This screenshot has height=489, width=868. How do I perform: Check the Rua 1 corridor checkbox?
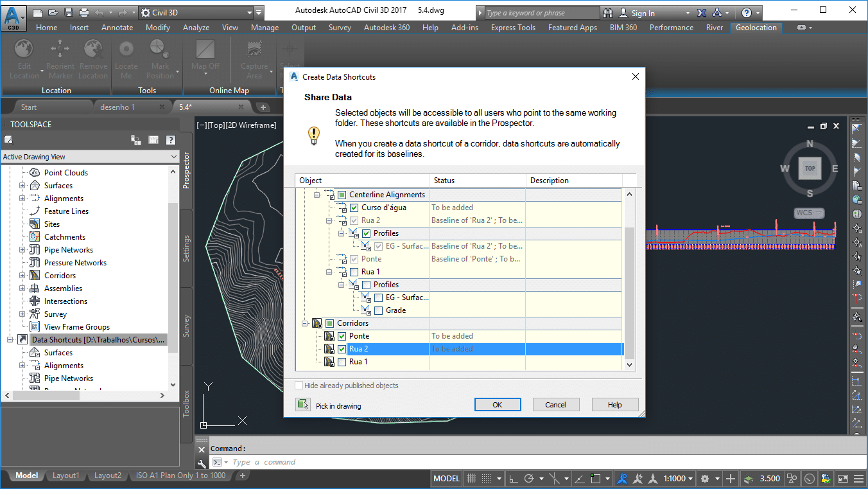coord(342,362)
